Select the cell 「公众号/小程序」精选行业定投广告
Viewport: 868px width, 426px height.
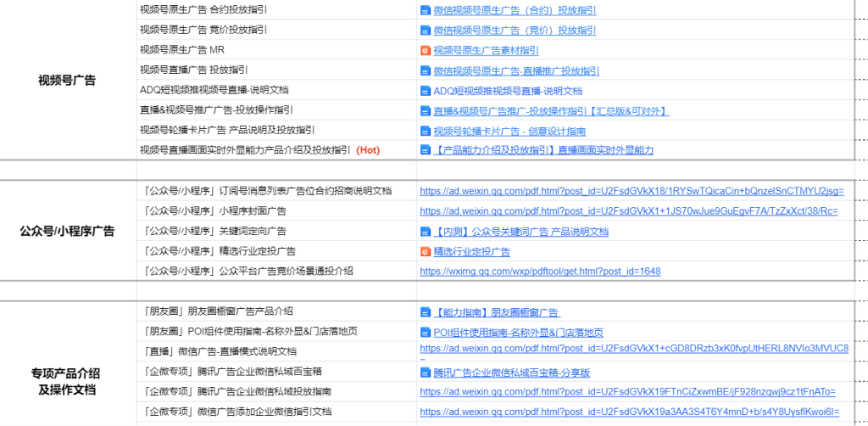click(277, 251)
